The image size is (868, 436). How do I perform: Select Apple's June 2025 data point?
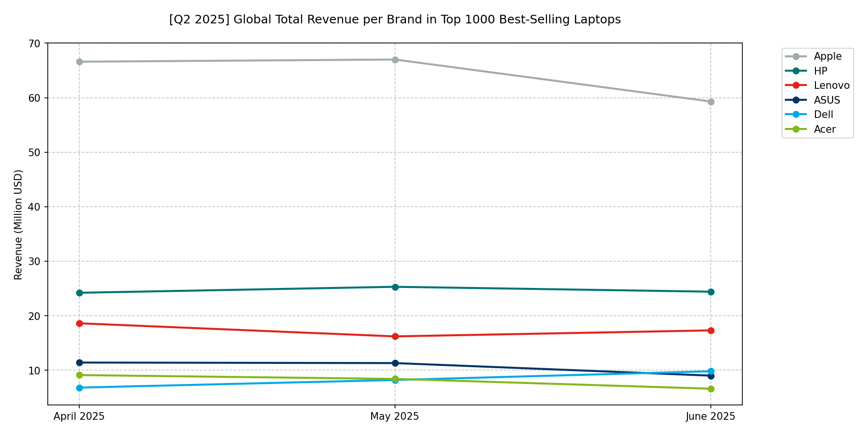pos(711,102)
